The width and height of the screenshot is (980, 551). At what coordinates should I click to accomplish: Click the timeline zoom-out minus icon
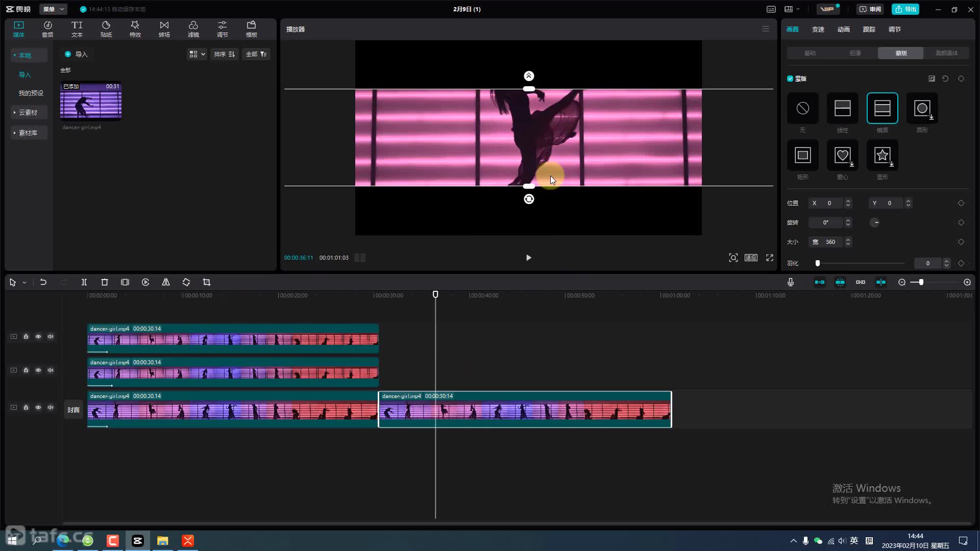[x=902, y=282]
